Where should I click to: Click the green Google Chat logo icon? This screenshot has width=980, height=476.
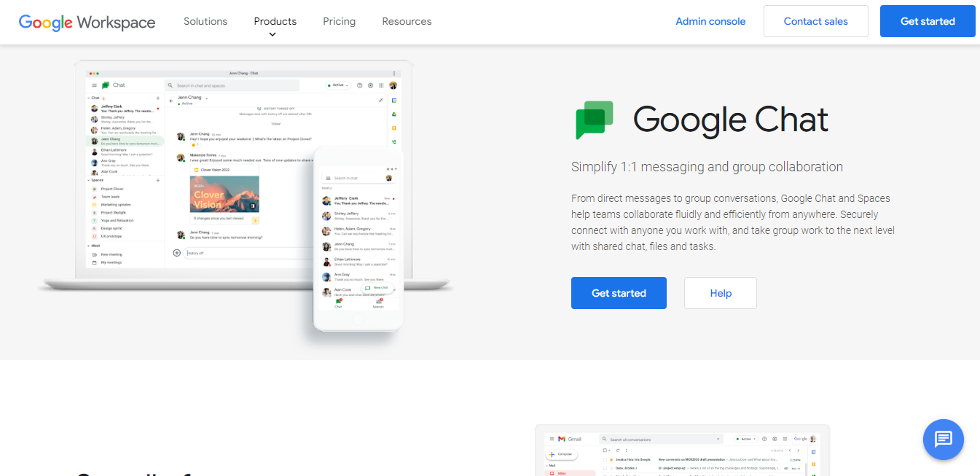(x=595, y=120)
